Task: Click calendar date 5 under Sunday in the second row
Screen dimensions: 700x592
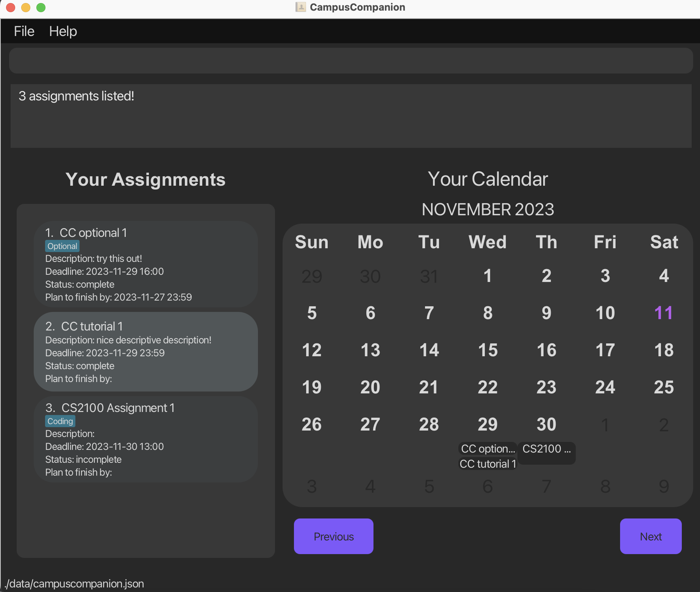Action: click(312, 313)
